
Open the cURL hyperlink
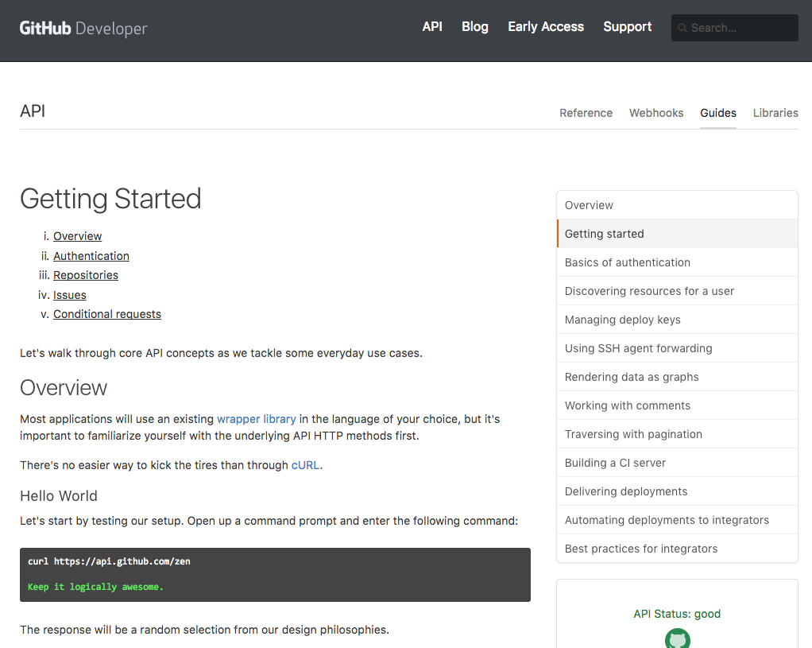pos(305,465)
